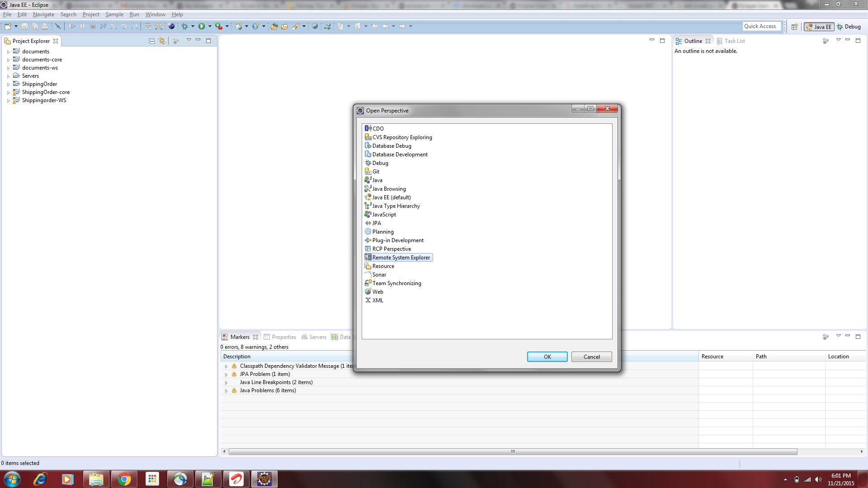Switch to the Task List tab
Viewport: 868px width, 488px height.
(x=731, y=41)
